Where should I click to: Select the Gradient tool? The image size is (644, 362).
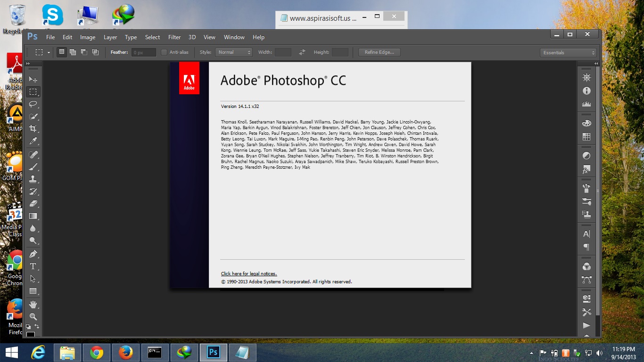click(33, 216)
